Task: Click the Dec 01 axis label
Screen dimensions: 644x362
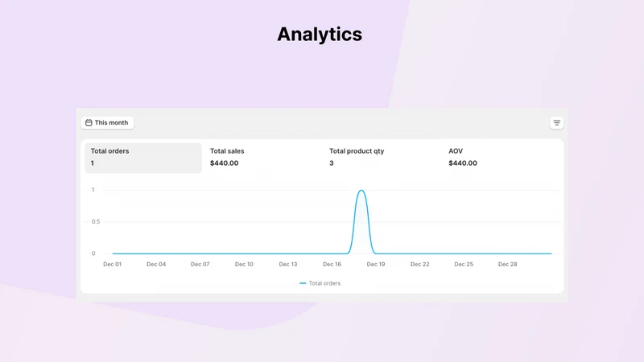Action: click(x=112, y=265)
